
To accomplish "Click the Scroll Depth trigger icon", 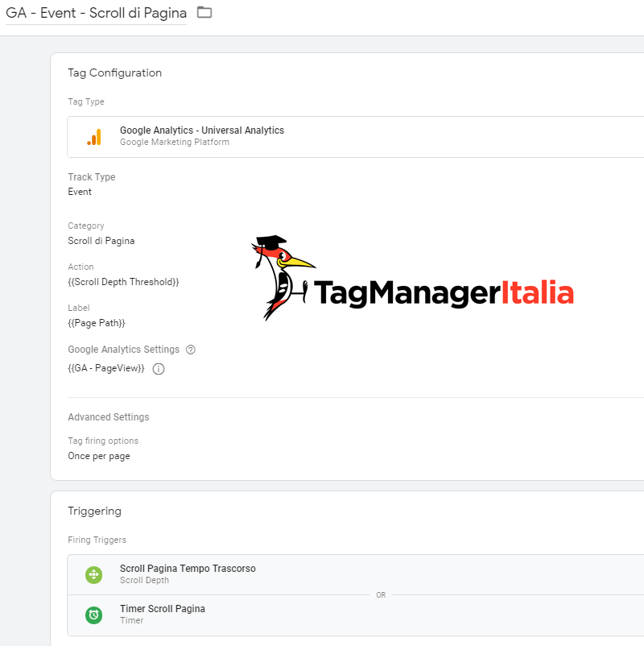I will pos(94,575).
